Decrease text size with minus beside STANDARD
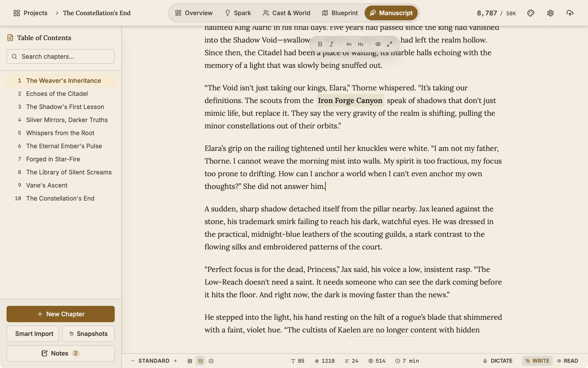Viewport: 588px width, 368px height. click(x=133, y=361)
